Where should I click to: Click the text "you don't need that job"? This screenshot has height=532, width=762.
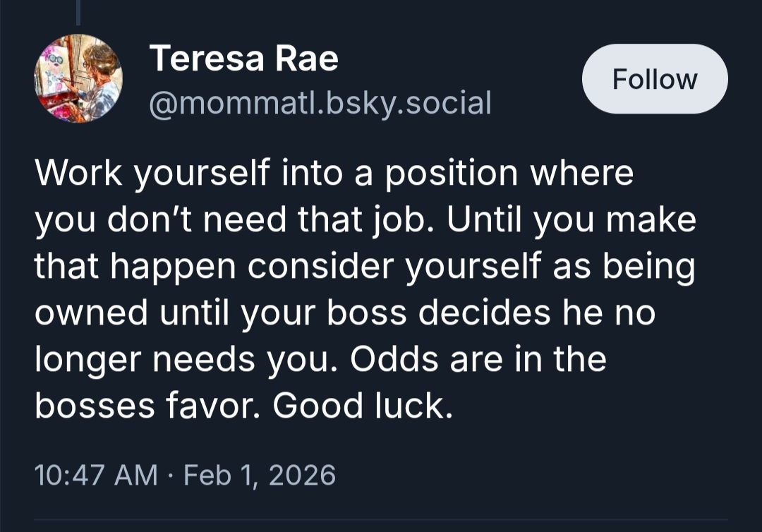click(x=239, y=220)
